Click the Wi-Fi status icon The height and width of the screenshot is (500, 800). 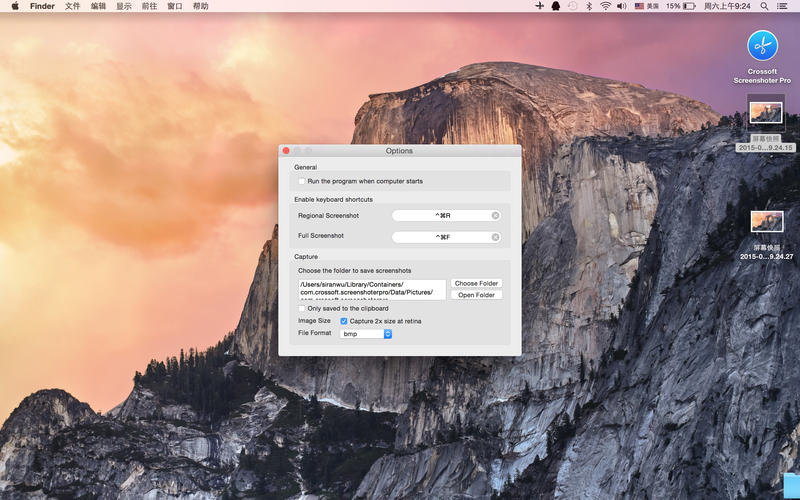605,6
